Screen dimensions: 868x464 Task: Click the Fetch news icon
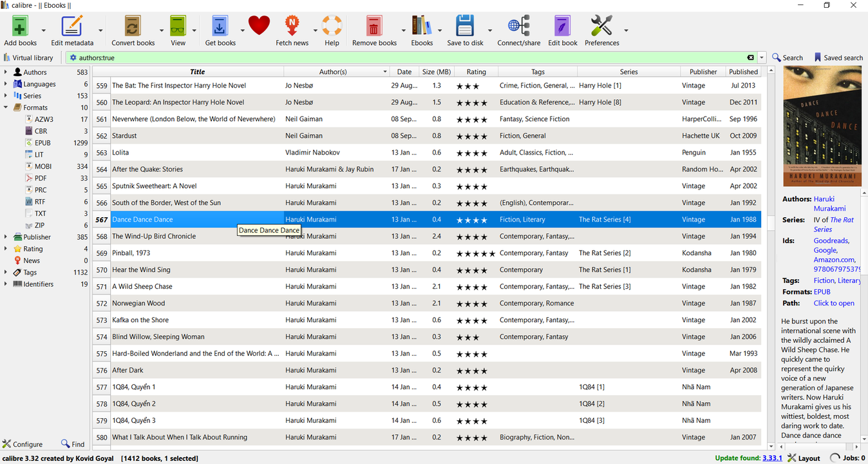pyautogui.click(x=292, y=26)
